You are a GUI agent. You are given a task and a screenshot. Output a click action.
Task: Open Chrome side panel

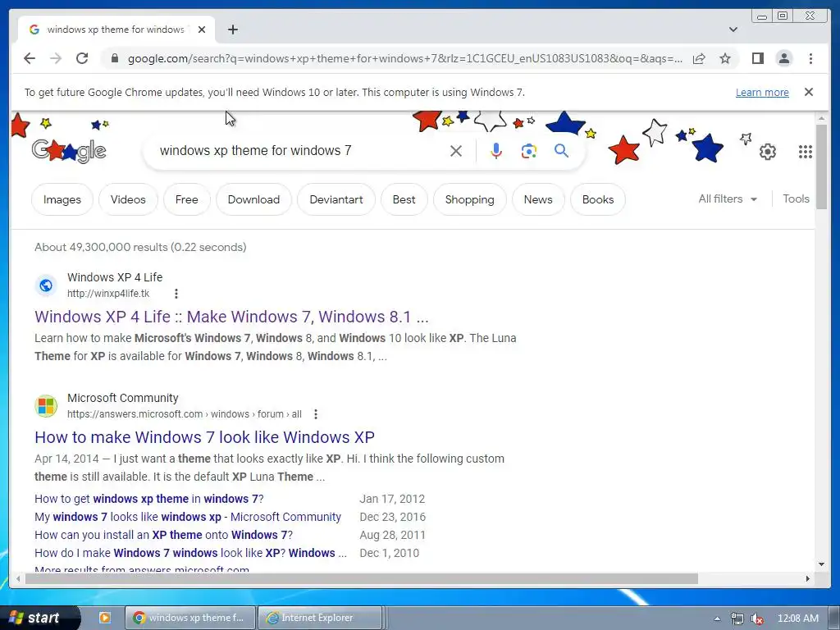[757, 58]
